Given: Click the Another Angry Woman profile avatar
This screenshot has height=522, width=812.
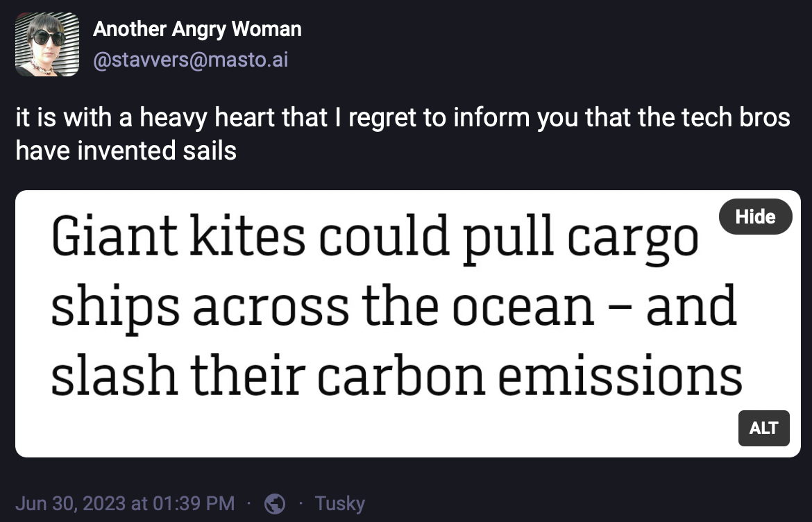Looking at the screenshot, I should coord(47,44).
